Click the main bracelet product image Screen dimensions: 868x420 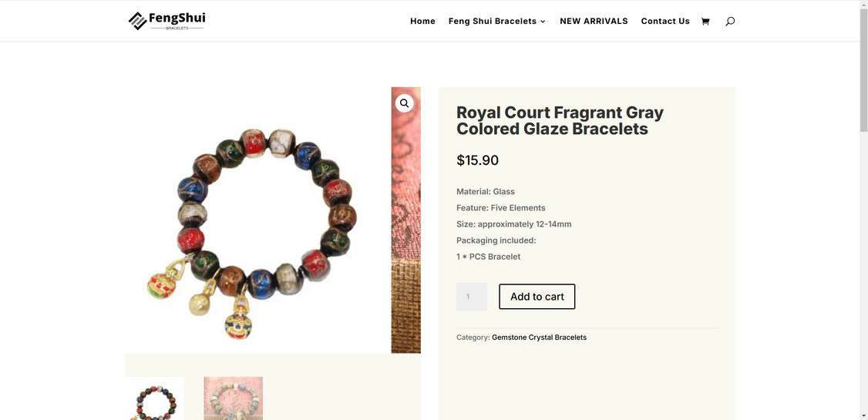257,220
